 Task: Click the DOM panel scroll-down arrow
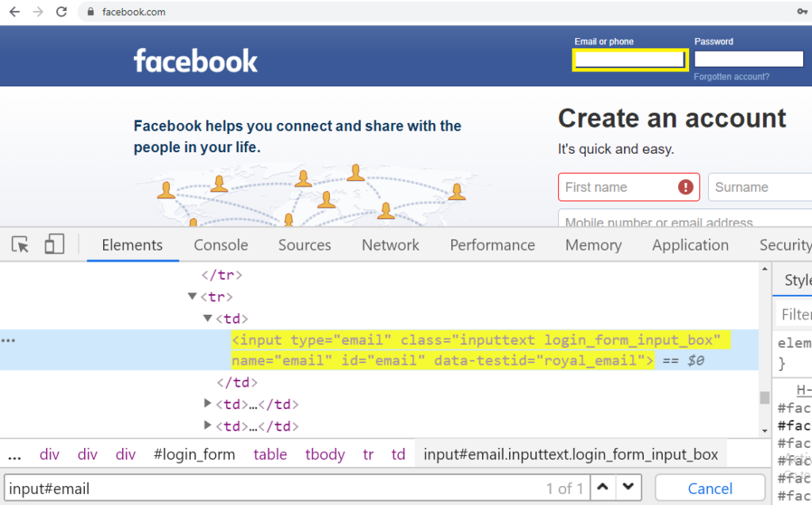click(765, 431)
